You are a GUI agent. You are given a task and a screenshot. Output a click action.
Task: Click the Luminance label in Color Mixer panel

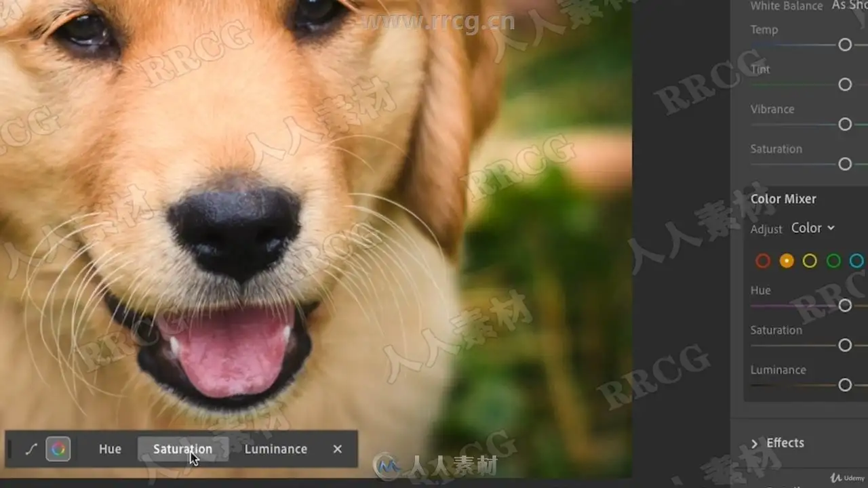[778, 370]
